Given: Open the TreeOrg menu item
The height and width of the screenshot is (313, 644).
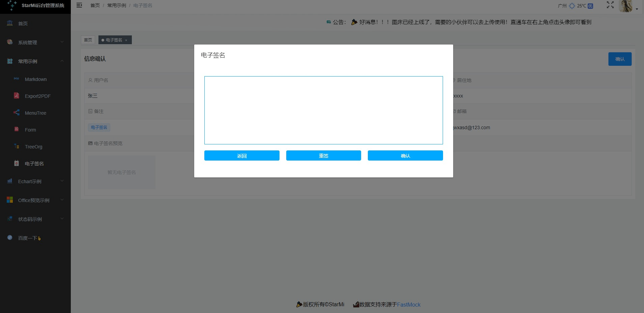Looking at the screenshot, I should click(35, 146).
